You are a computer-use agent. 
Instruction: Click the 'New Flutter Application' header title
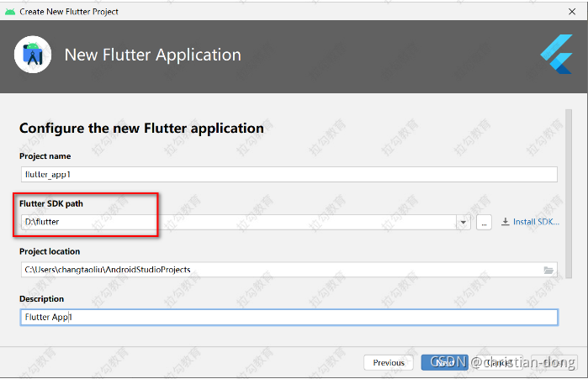click(152, 55)
